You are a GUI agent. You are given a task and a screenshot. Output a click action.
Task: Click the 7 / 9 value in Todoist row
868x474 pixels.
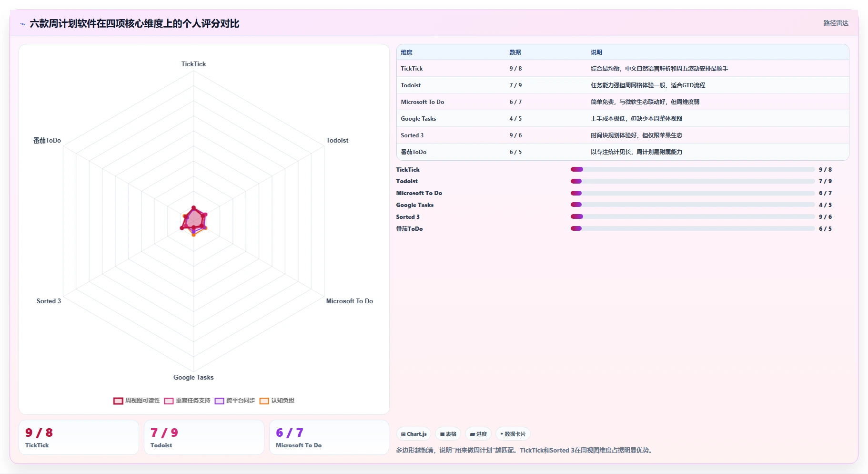(x=515, y=85)
